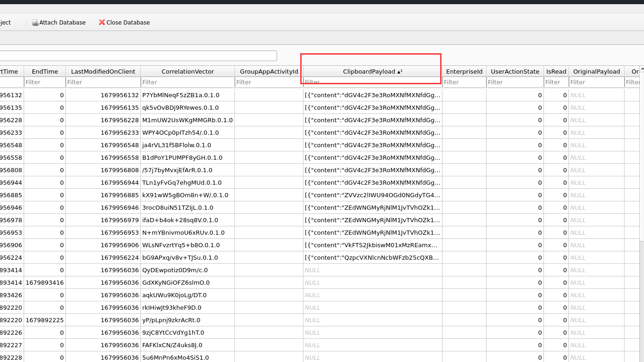Sort by the GroupAppActivityId column header

269,71
